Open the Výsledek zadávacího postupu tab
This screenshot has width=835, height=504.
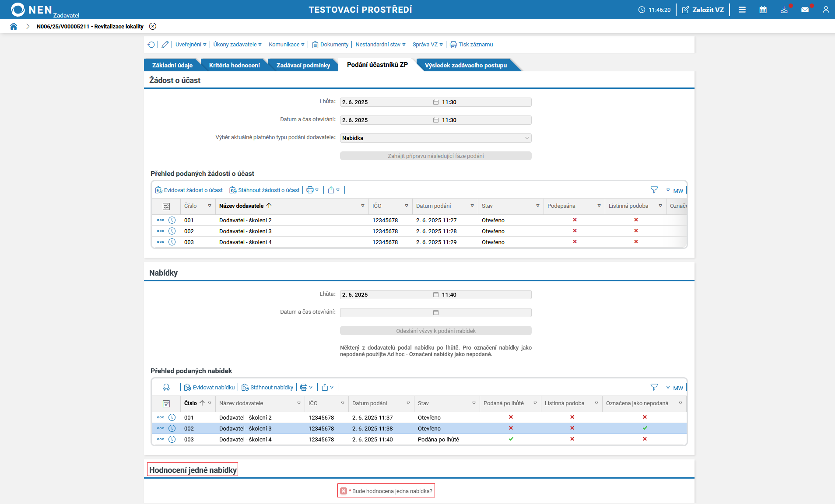tap(466, 65)
